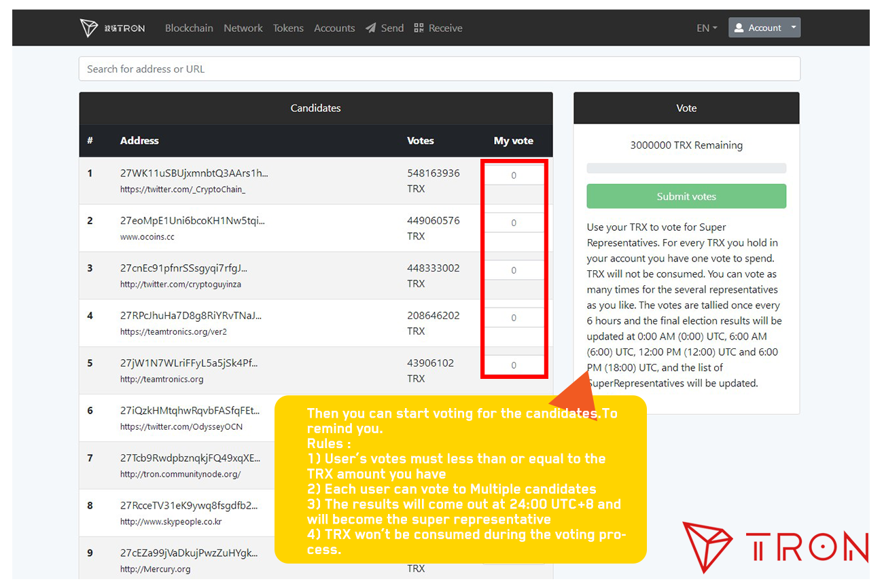
Task: Click My vote field for candidate 3
Action: click(x=514, y=270)
